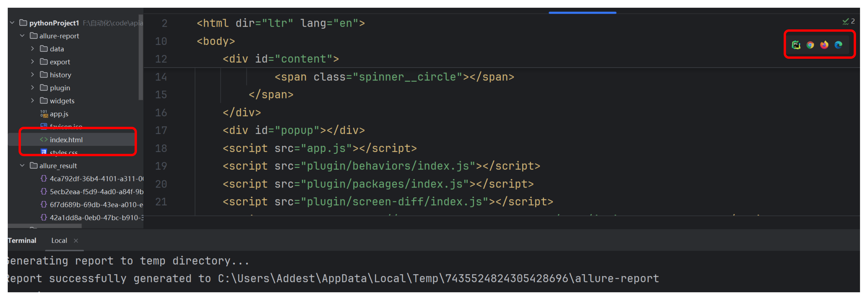
Task: Click the project tree vertical scrollbar
Action: tap(141, 57)
